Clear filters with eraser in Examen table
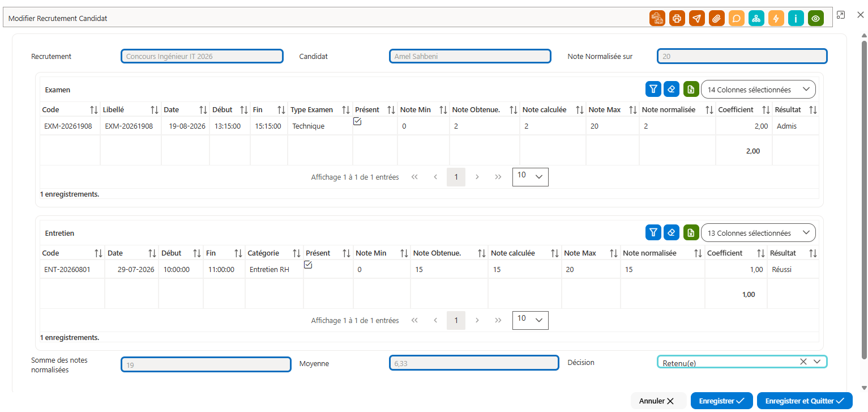 pos(672,89)
